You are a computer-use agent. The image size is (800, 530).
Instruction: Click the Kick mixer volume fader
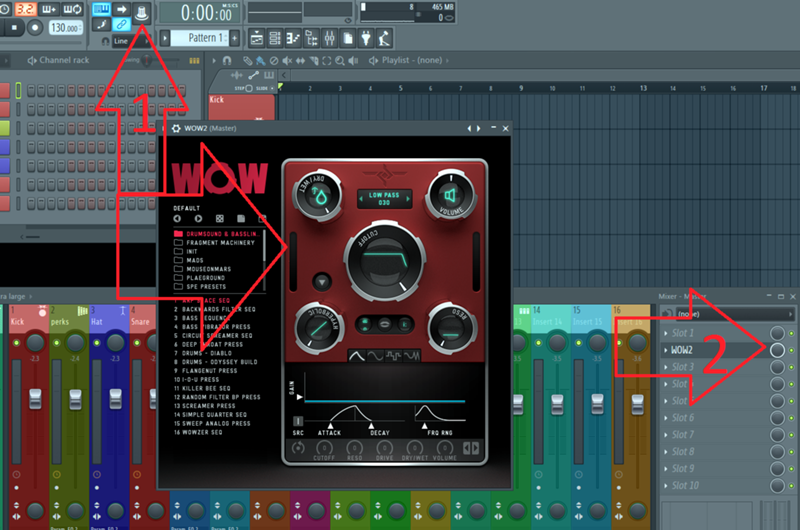(35, 399)
